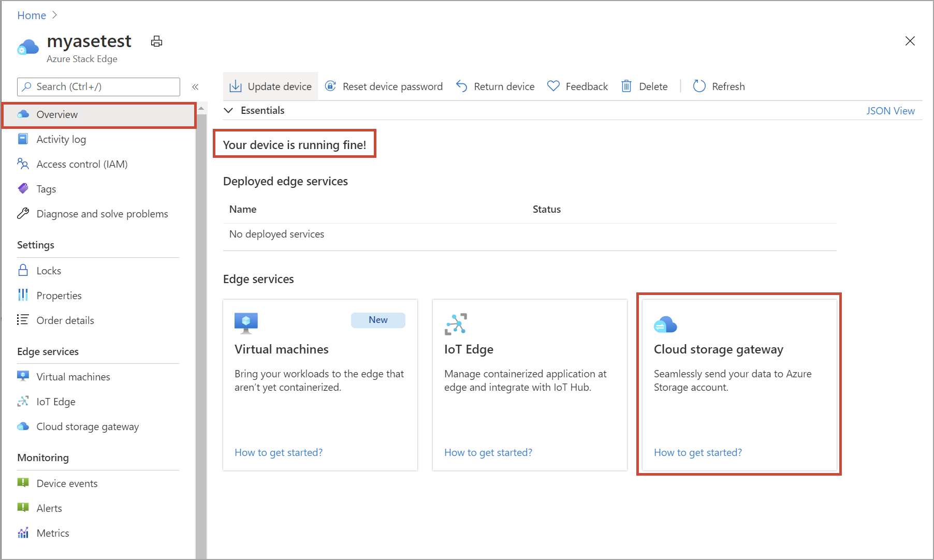Image resolution: width=934 pixels, height=560 pixels.
Task: Click the Azure Stack Edge cloud resource icon
Action: point(28,47)
